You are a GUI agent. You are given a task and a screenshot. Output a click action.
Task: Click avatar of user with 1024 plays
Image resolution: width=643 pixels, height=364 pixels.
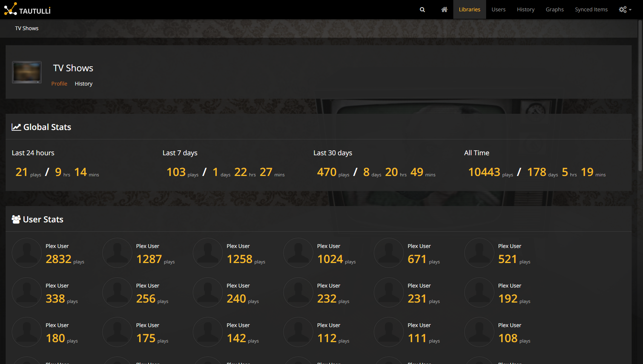(x=298, y=253)
